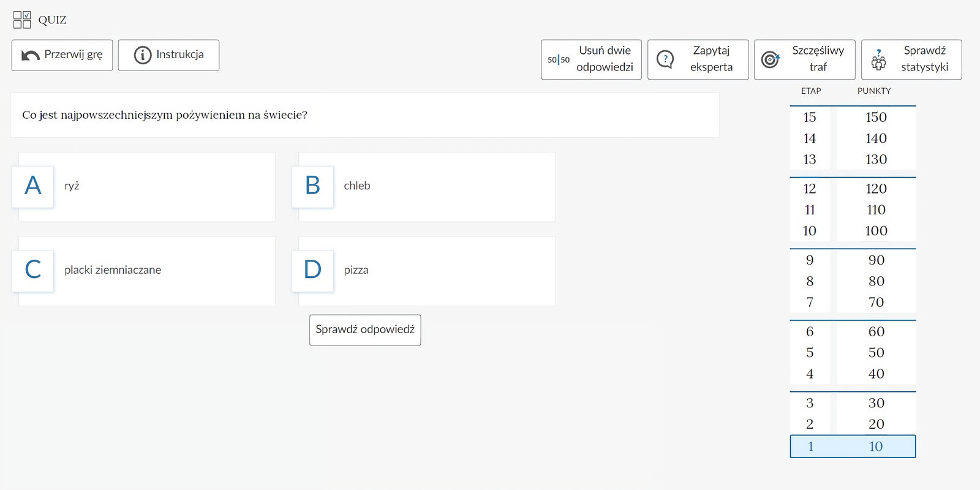Click the expert question bubble icon
The width and height of the screenshot is (980, 490).
pyautogui.click(x=665, y=59)
